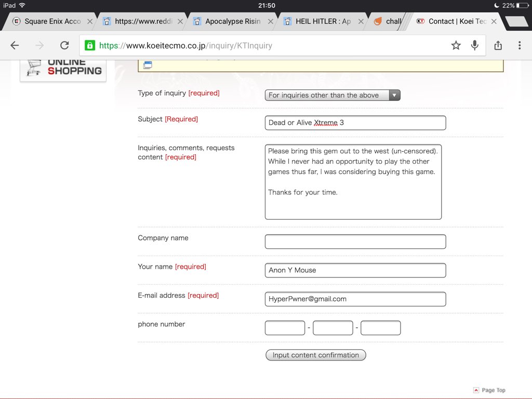Image resolution: width=532 pixels, height=399 pixels.
Task: Open the three-dot browser menu
Action: (520, 46)
